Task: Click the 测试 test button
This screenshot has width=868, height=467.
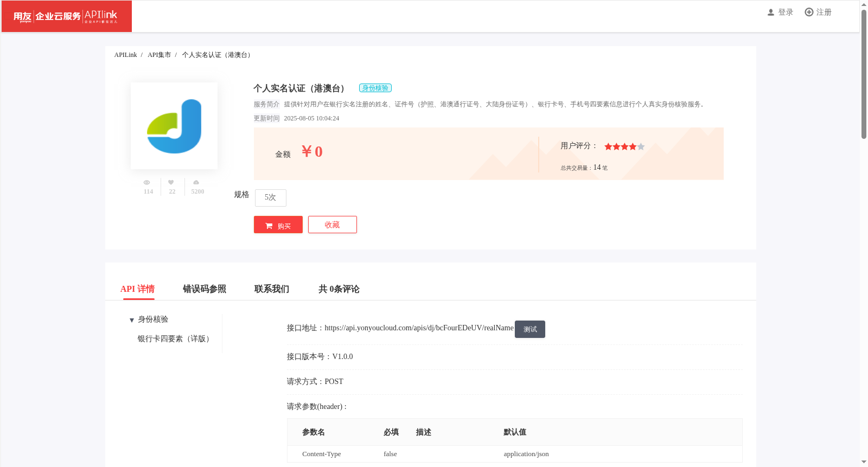Action: coord(530,329)
